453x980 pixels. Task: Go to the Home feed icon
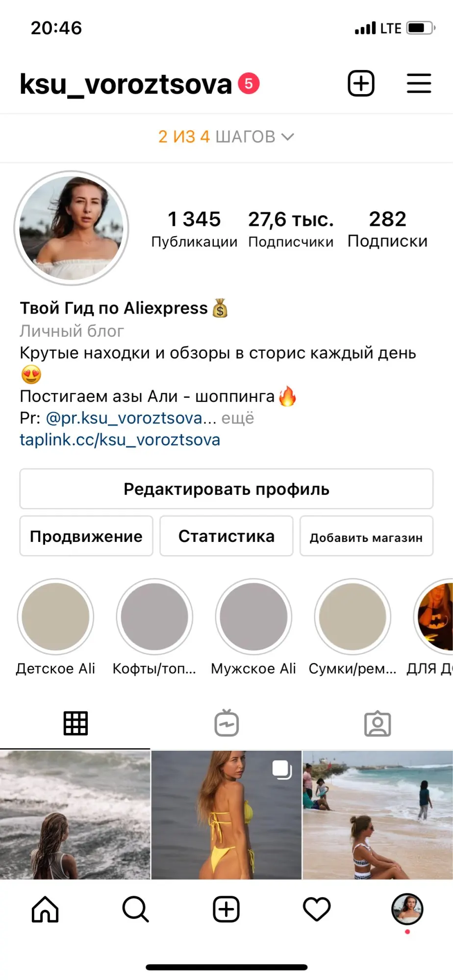(x=45, y=909)
